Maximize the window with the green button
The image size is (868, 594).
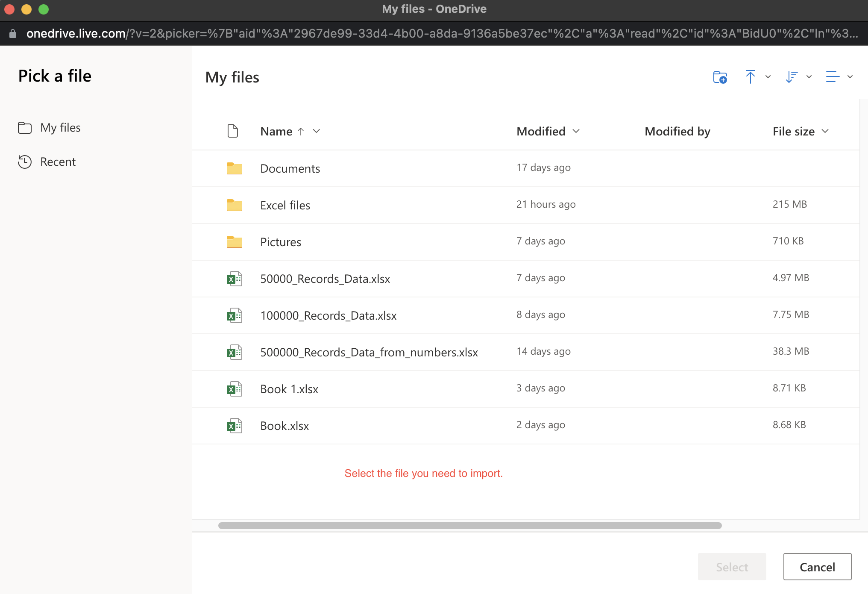coord(44,9)
